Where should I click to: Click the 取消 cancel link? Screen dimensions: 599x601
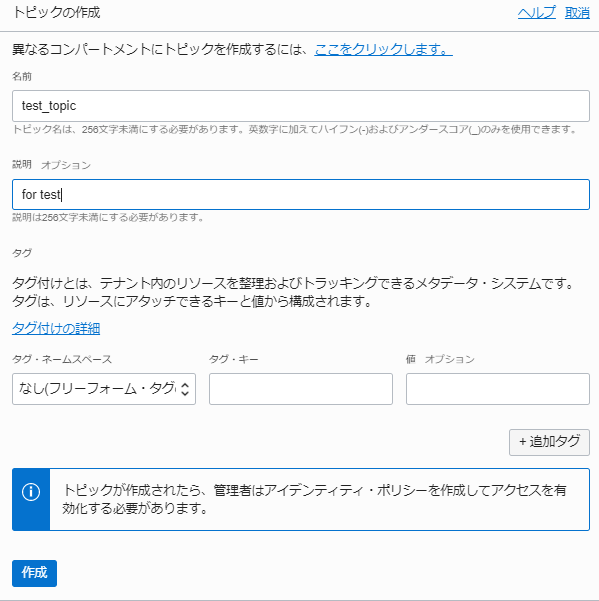click(577, 13)
